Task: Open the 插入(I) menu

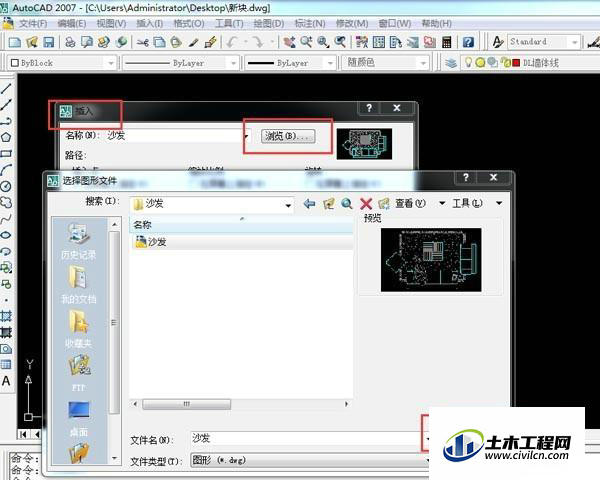Action: tap(150, 23)
